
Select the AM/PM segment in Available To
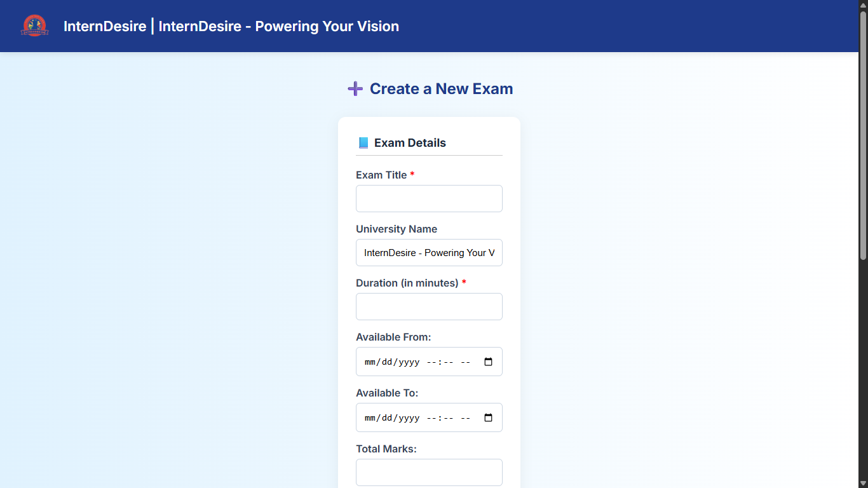[465, 418]
